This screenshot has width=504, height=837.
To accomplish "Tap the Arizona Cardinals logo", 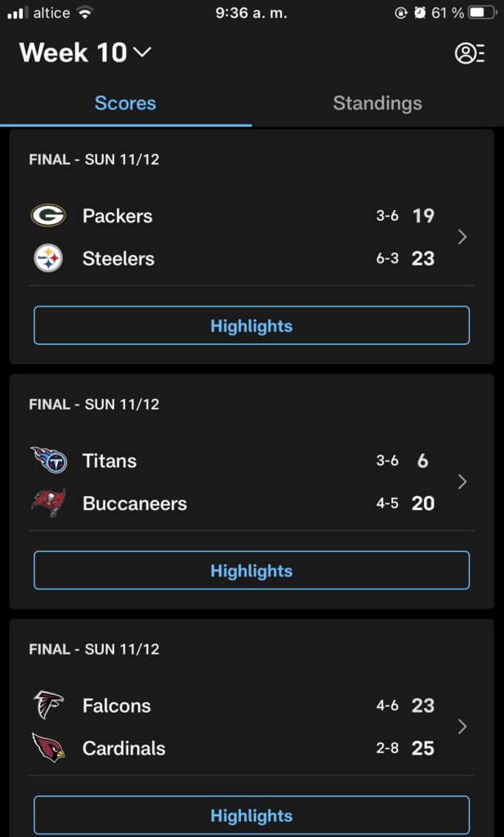I will pos(48,747).
